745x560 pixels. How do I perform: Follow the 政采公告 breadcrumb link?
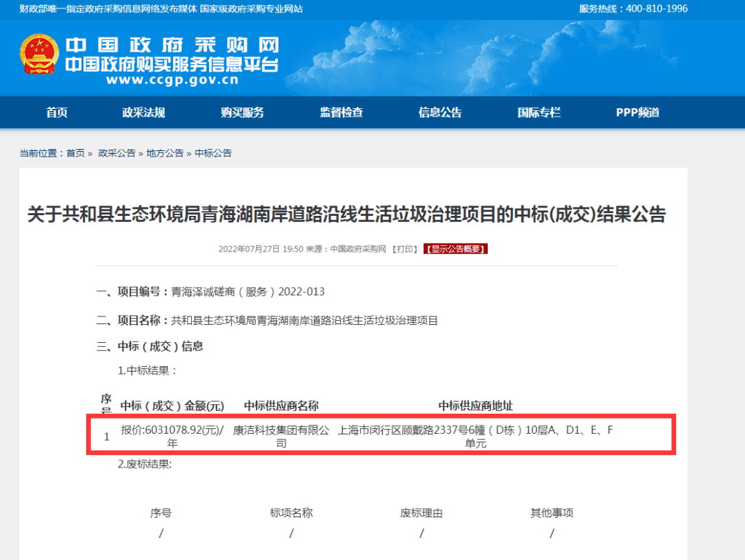point(117,153)
